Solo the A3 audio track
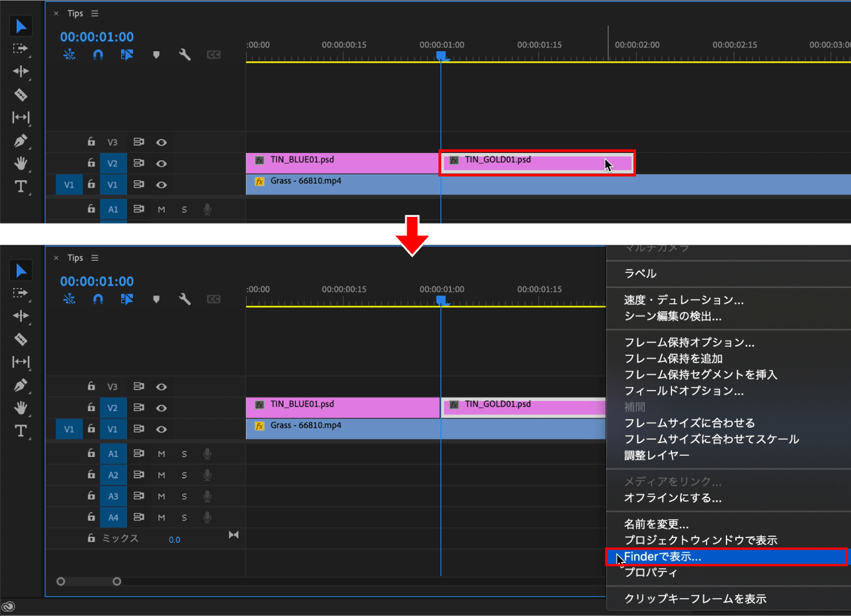The image size is (851, 616). [184, 496]
